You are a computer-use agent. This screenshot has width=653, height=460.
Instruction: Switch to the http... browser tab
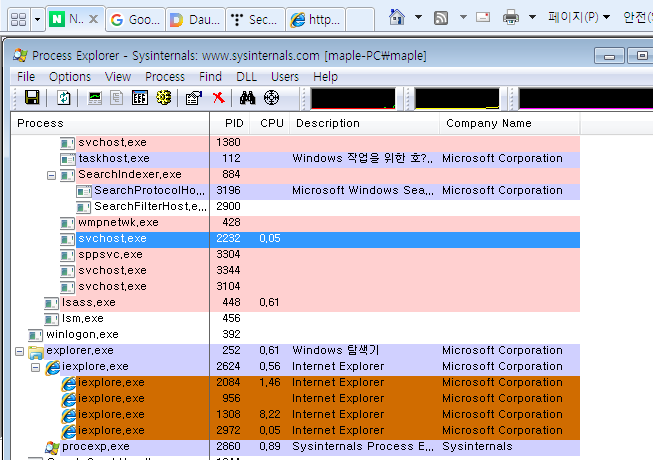tap(315, 20)
